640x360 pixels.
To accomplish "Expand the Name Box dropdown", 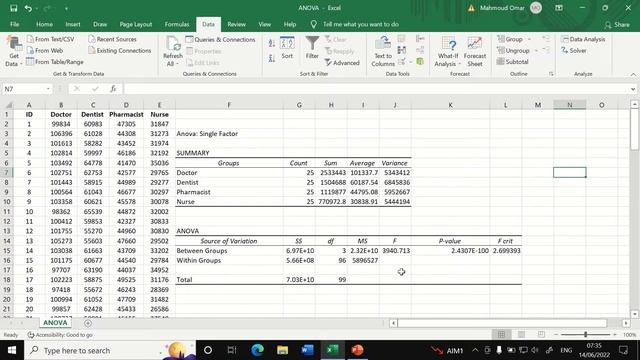I will click(x=48, y=89).
